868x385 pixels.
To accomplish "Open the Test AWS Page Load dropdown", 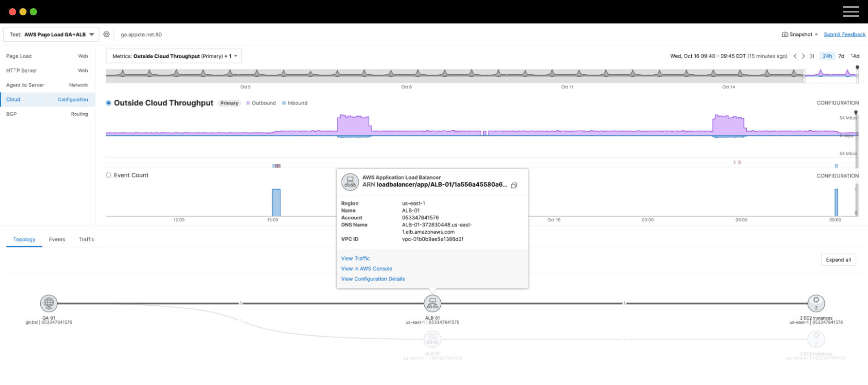I will 51,34.
